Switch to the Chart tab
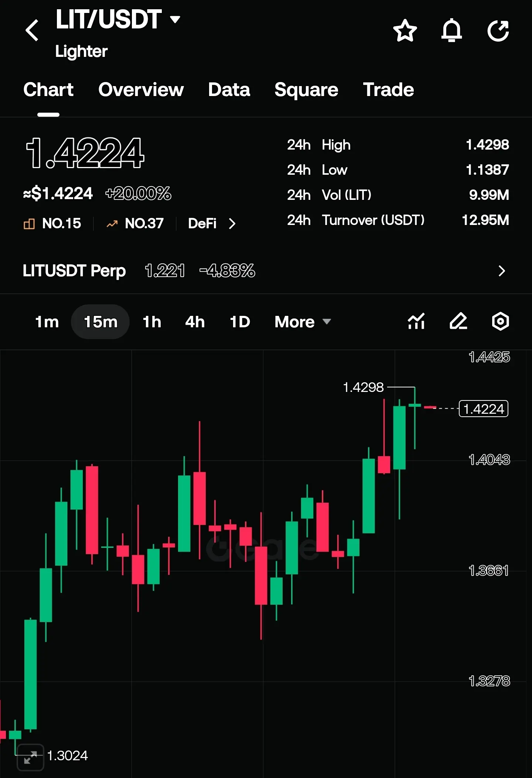The width and height of the screenshot is (532, 778). [x=48, y=90]
